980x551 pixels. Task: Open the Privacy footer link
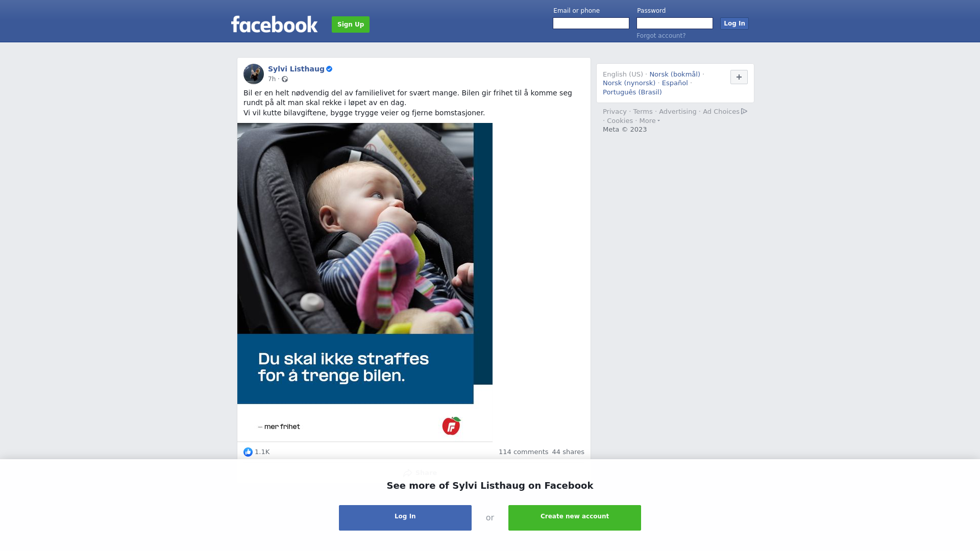(x=615, y=112)
